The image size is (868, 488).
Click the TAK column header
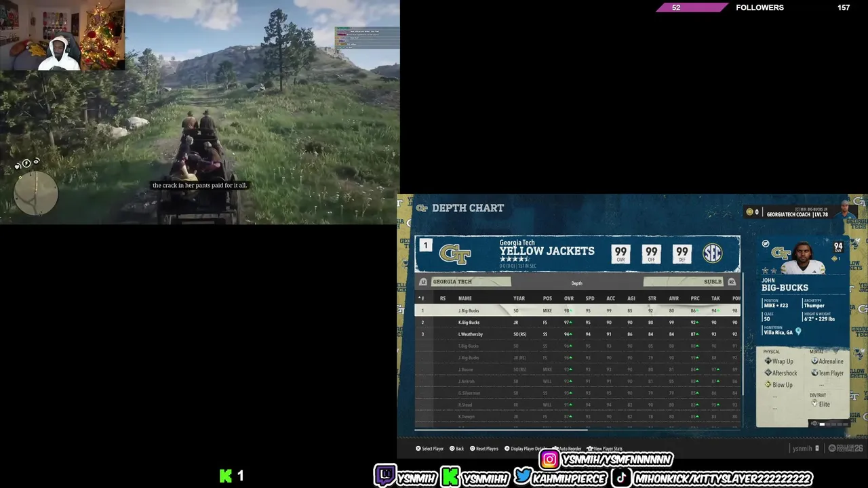pos(715,298)
